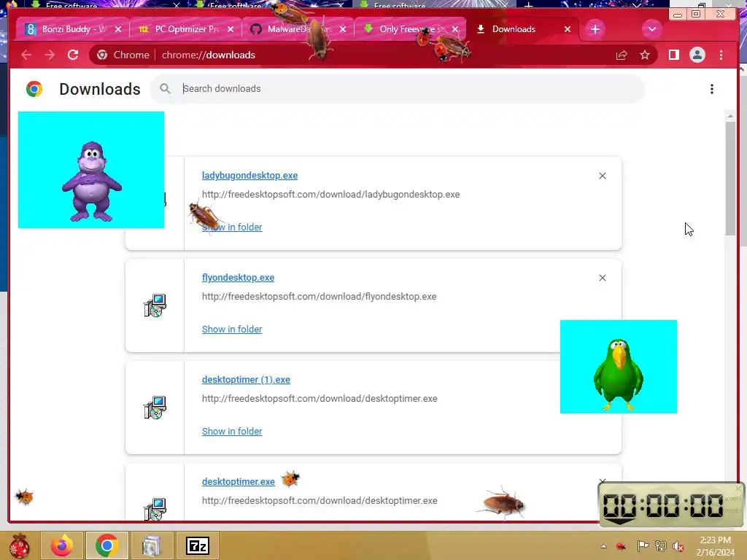Click the desktoptimer (1).exe installer icon
Viewport: 747px width, 560px height.
155,407
